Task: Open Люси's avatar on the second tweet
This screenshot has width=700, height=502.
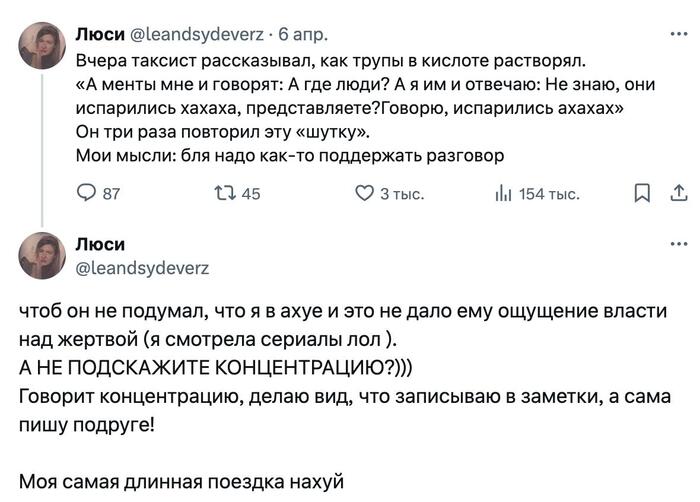Action: [43, 255]
